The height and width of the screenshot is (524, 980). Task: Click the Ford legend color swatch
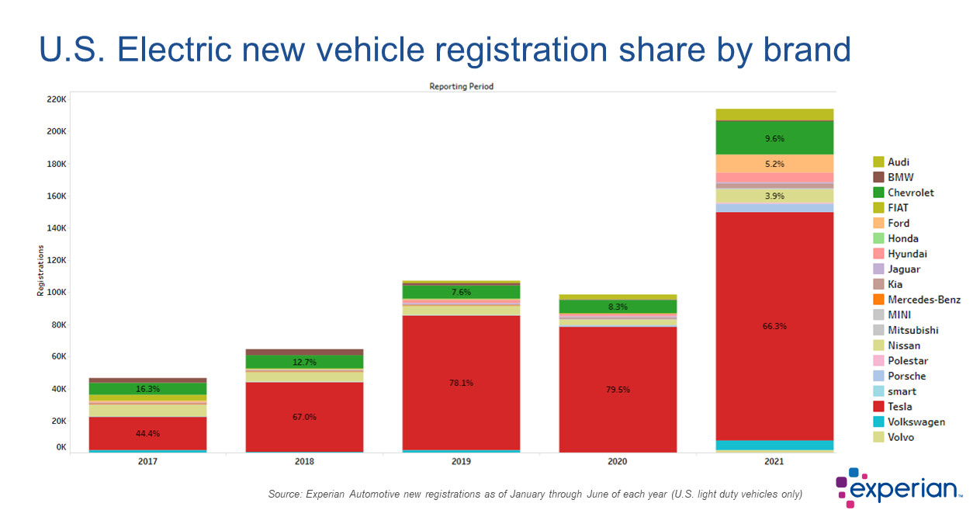(878, 224)
